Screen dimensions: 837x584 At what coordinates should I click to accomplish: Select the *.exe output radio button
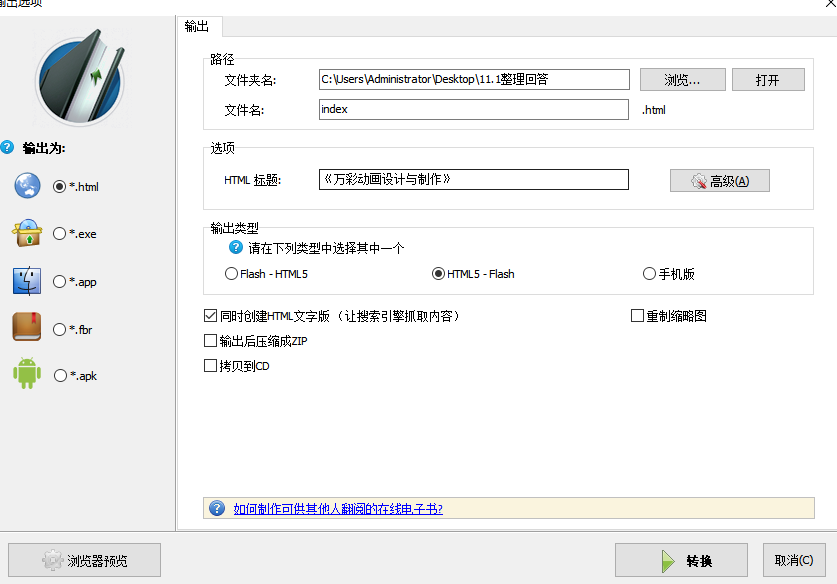(x=59, y=234)
